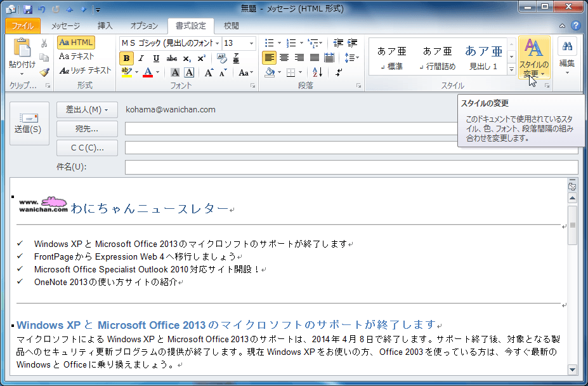The height and width of the screenshot is (386, 588).
Task: Click the message body scroll down arrow
Action: [572, 369]
